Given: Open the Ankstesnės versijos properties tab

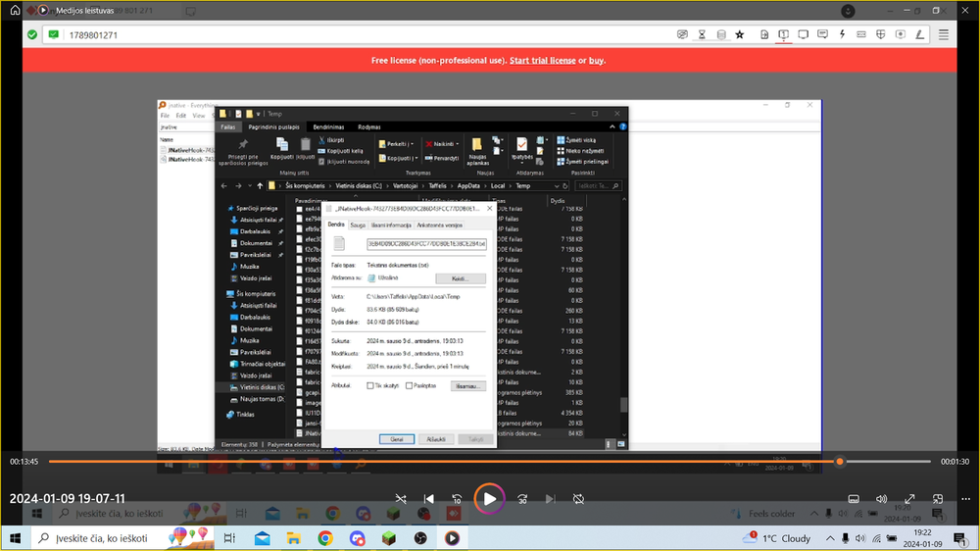Looking at the screenshot, I should [439, 225].
